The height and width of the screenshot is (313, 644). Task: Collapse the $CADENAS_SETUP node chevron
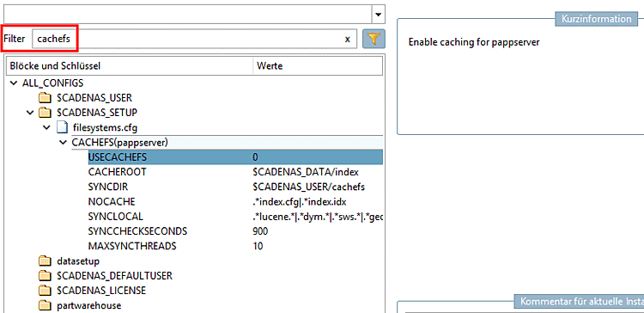tap(30, 113)
